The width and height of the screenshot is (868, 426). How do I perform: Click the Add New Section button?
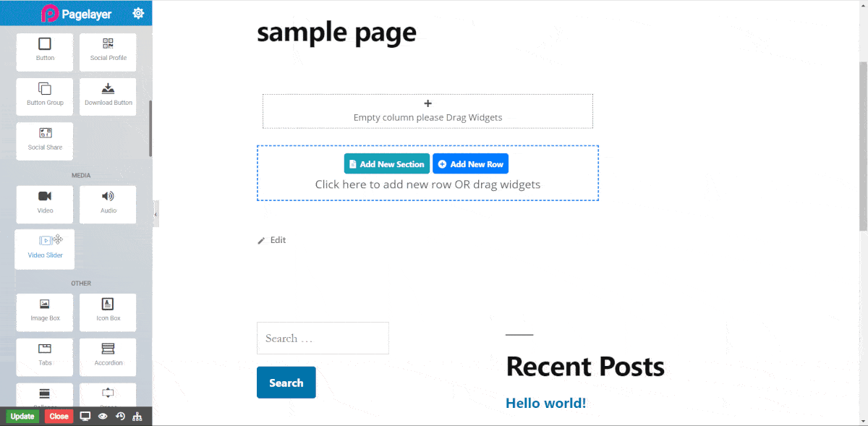click(386, 163)
